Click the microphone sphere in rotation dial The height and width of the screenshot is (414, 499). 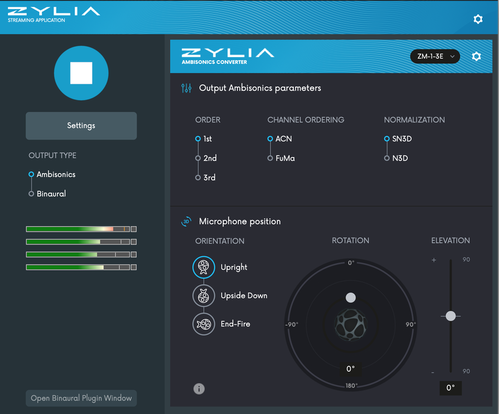click(x=350, y=325)
